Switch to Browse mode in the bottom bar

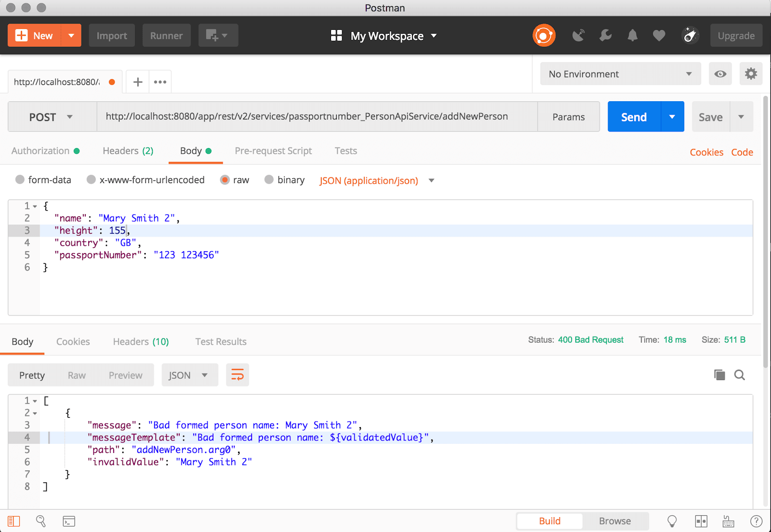pos(615,521)
